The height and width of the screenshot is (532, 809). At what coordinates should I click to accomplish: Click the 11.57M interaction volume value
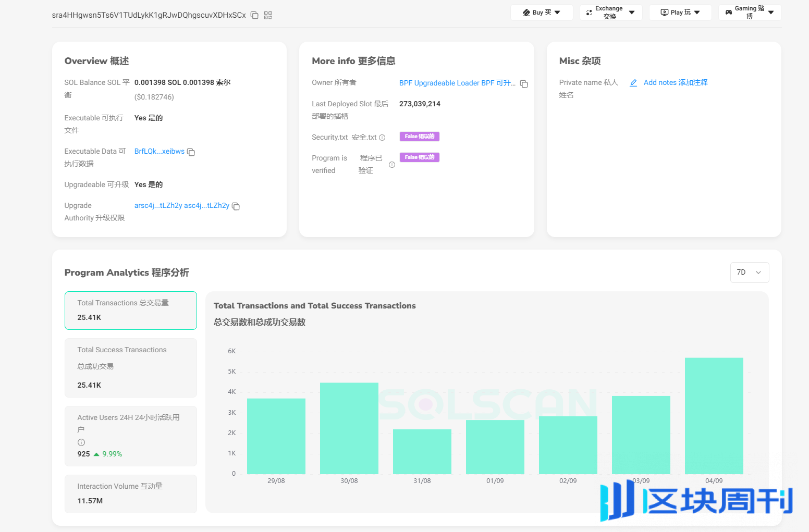pyautogui.click(x=90, y=501)
